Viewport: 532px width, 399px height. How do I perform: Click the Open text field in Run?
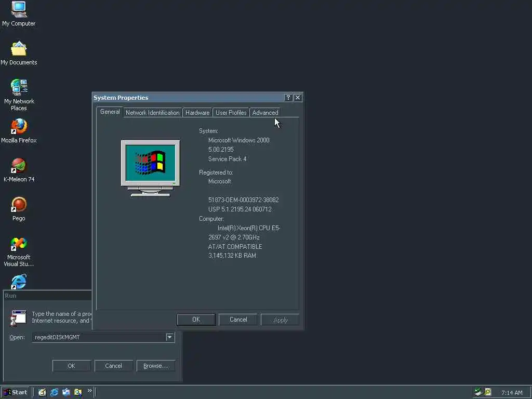point(99,337)
